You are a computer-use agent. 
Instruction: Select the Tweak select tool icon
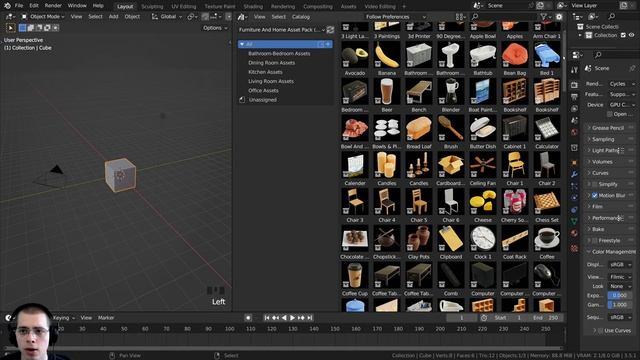tap(11, 28)
